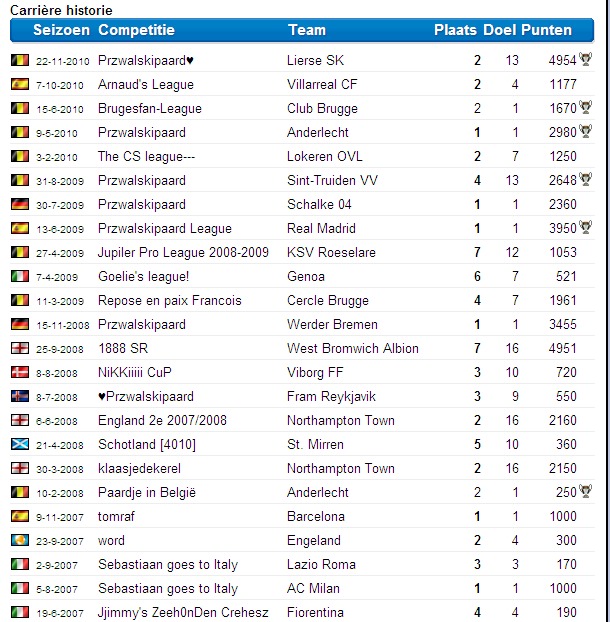Open the Goelie's league! competition link

click(144, 277)
